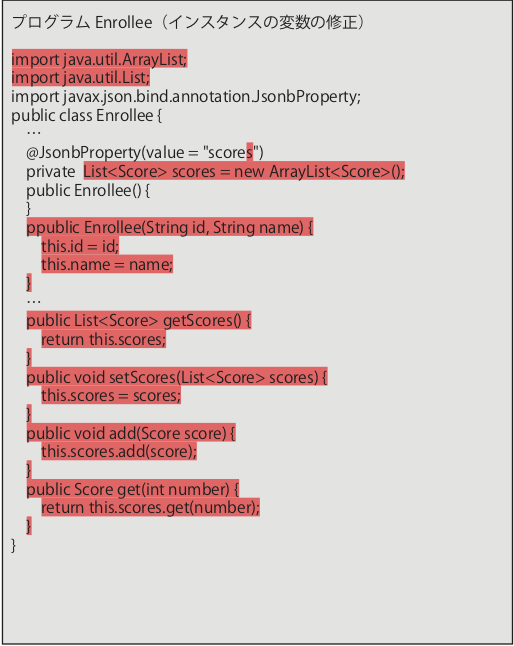Click the ppublic Enrollee(String id, String name) line

170,227
